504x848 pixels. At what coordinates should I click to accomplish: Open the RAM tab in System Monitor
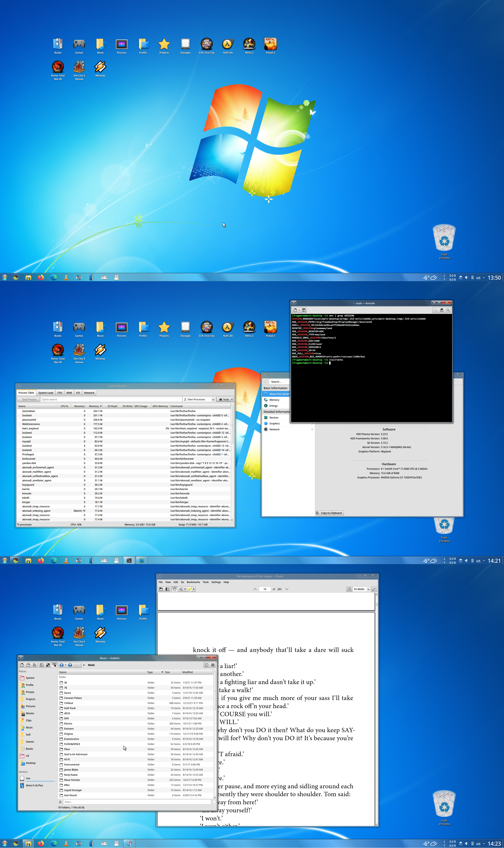(x=69, y=392)
